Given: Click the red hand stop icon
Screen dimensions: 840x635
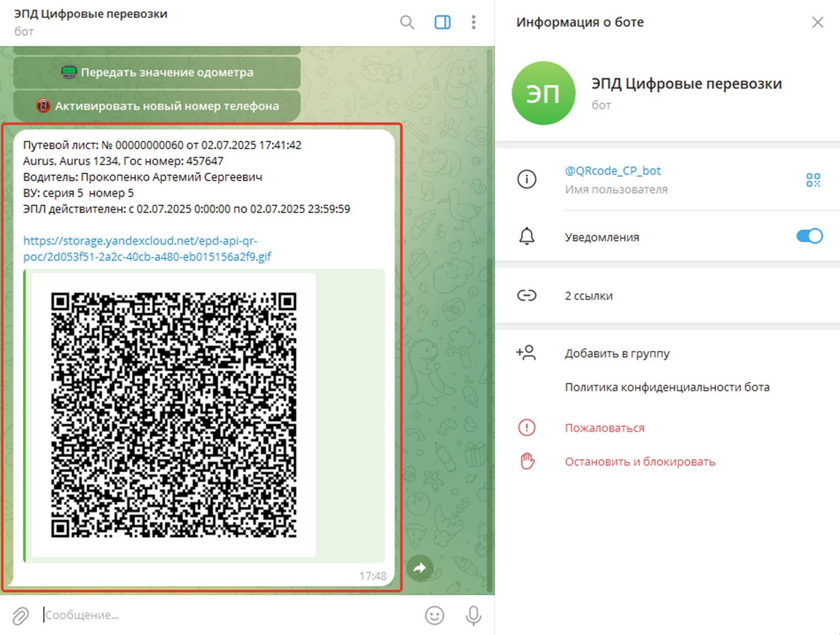Looking at the screenshot, I should pos(527,461).
